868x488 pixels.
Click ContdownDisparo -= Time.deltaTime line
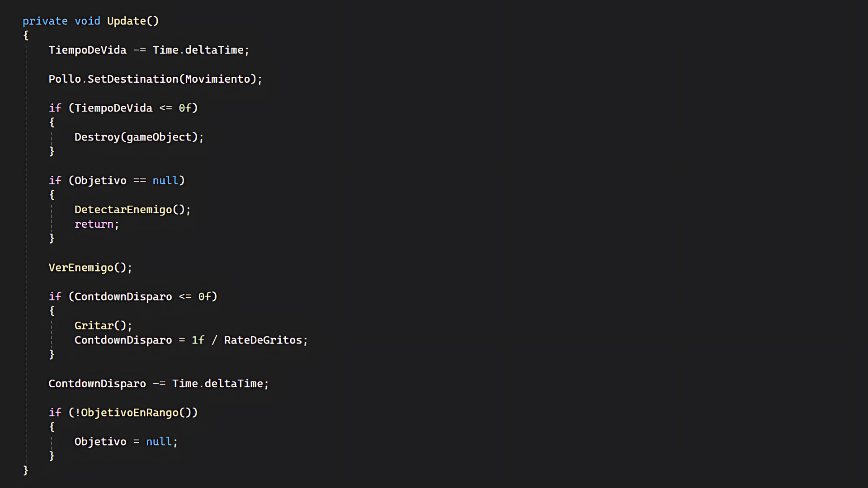[159, 384]
